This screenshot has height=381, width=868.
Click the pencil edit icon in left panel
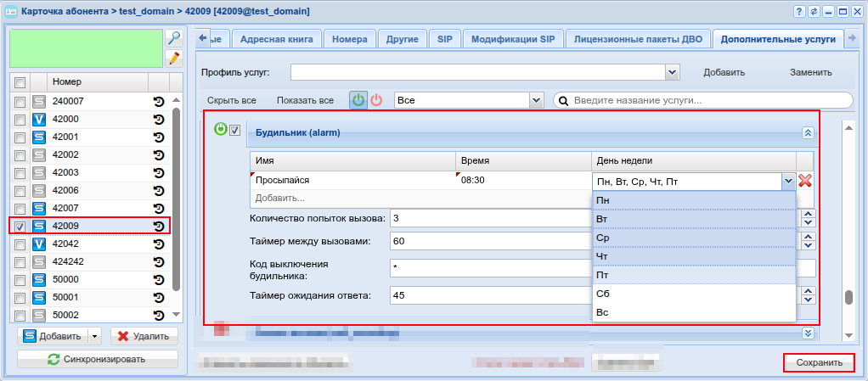pos(174,58)
